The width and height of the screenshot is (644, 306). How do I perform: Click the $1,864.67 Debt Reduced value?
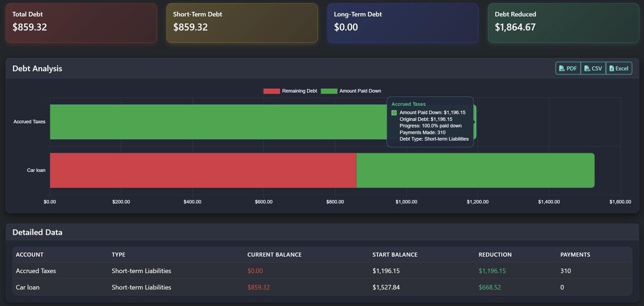point(515,27)
